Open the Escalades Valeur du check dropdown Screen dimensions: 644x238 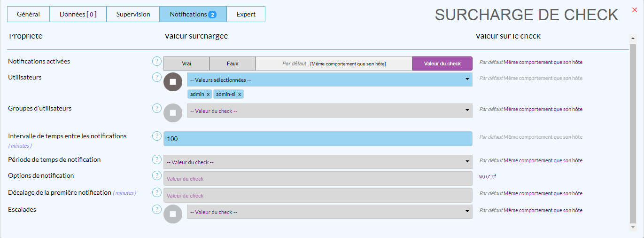click(x=329, y=212)
